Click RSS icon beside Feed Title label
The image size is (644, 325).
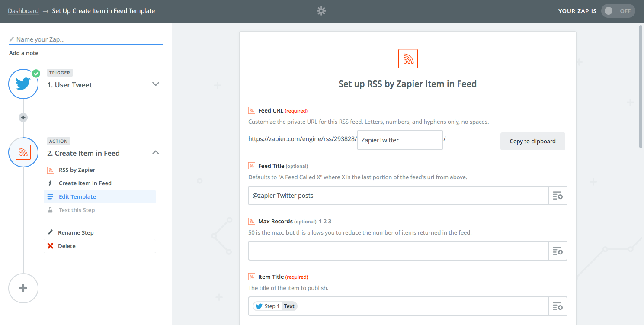pos(252,166)
